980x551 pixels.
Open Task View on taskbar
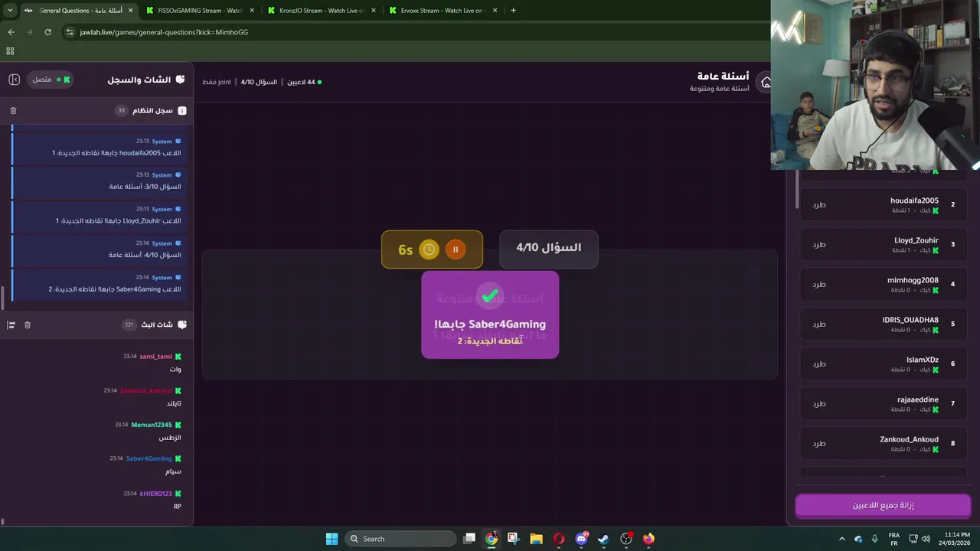click(469, 539)
